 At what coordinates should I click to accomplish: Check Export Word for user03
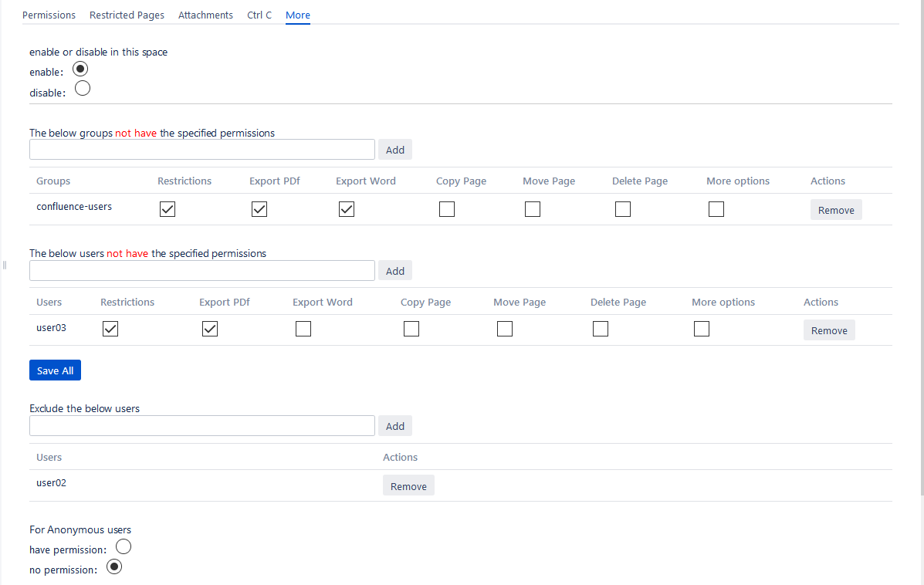pos(303,329)
